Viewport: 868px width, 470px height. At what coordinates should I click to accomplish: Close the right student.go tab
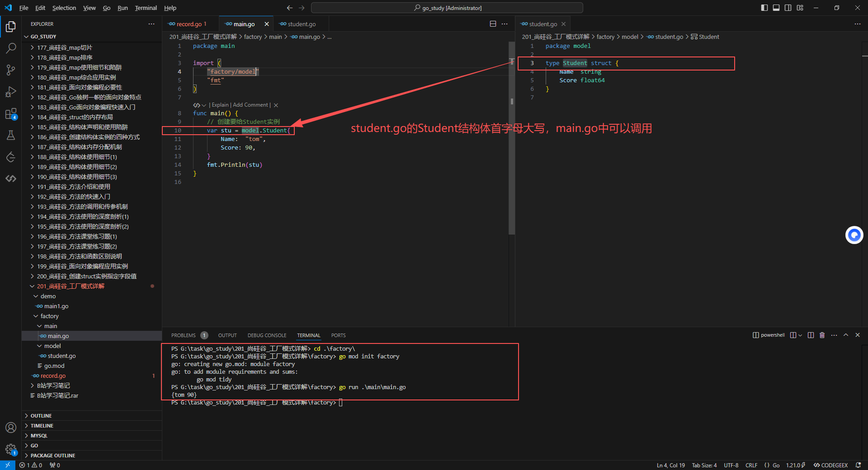click(563, 24)
